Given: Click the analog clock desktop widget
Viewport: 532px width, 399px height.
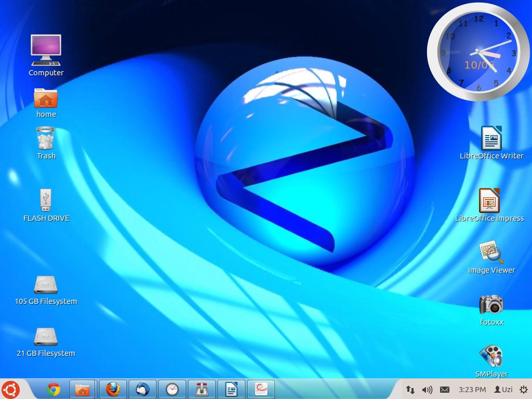Looking at the screenshot, I should click(478, 52).
